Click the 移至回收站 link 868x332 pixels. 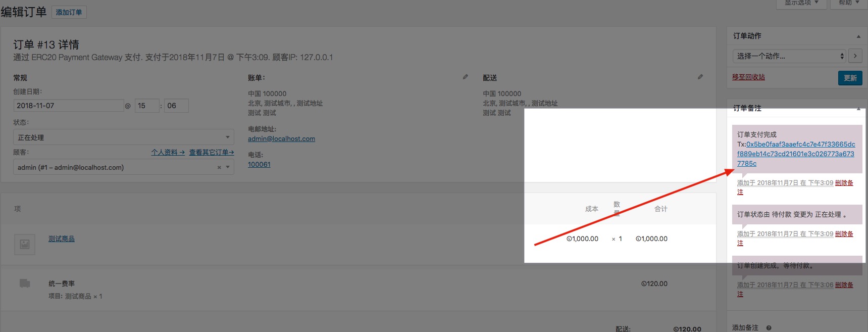(748, 77)
